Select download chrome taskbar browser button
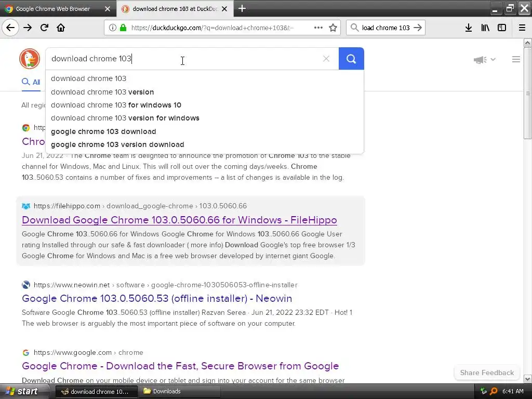Screen dimensions: 532x399 [96, 392]
